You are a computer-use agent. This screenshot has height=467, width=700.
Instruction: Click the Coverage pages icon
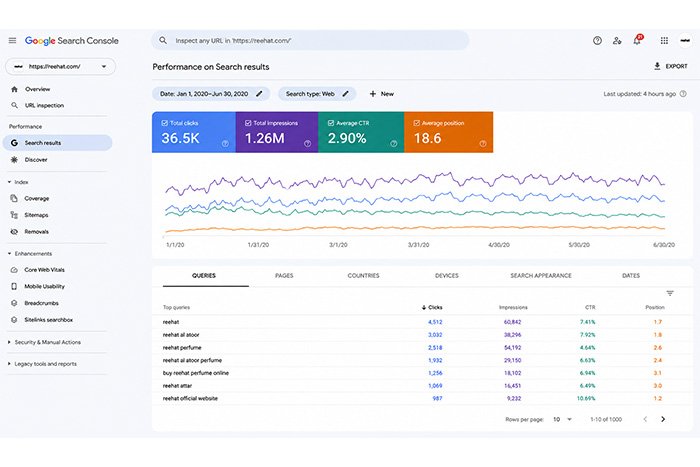pyautogui.click(x=14, y=198)
